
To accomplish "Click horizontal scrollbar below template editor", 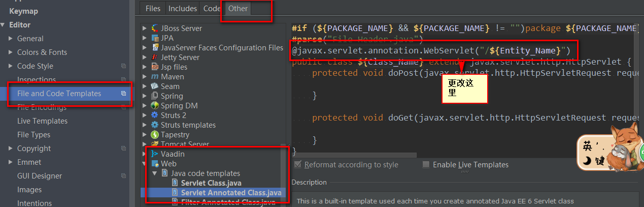I will coord(354,155).
